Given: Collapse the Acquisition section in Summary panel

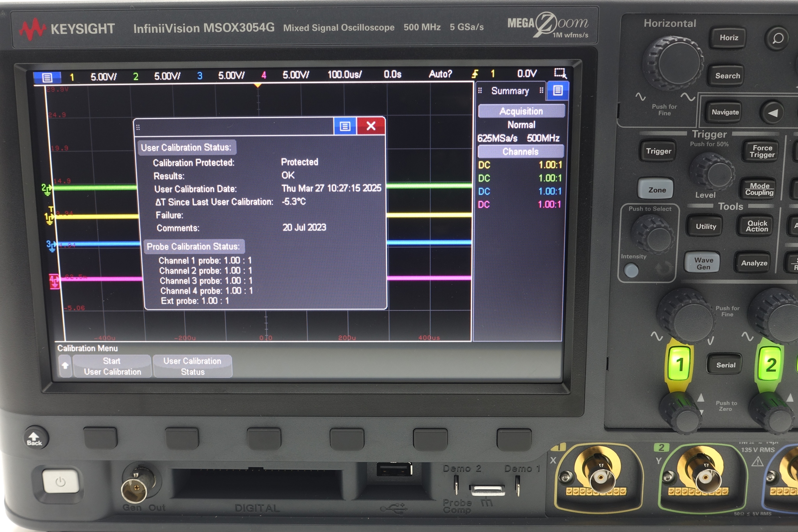Looking at the screenshot, I should click(x=521, y=111).
